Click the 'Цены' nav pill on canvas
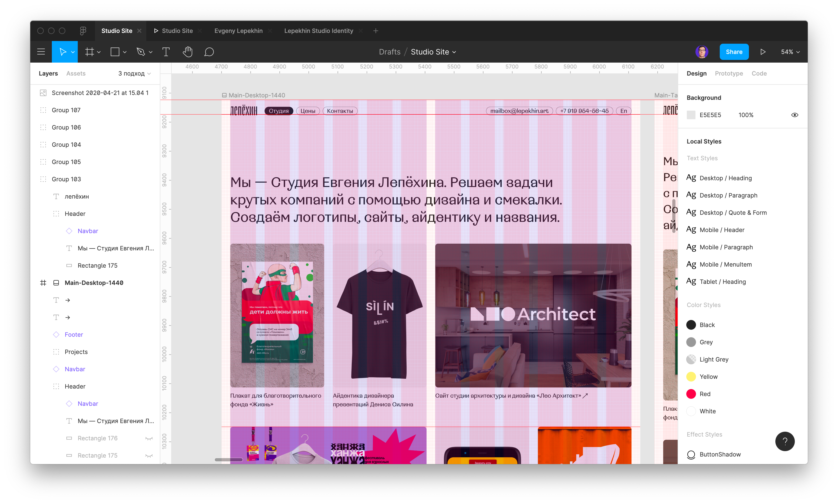838x504 pixels. tap(308, 111)
